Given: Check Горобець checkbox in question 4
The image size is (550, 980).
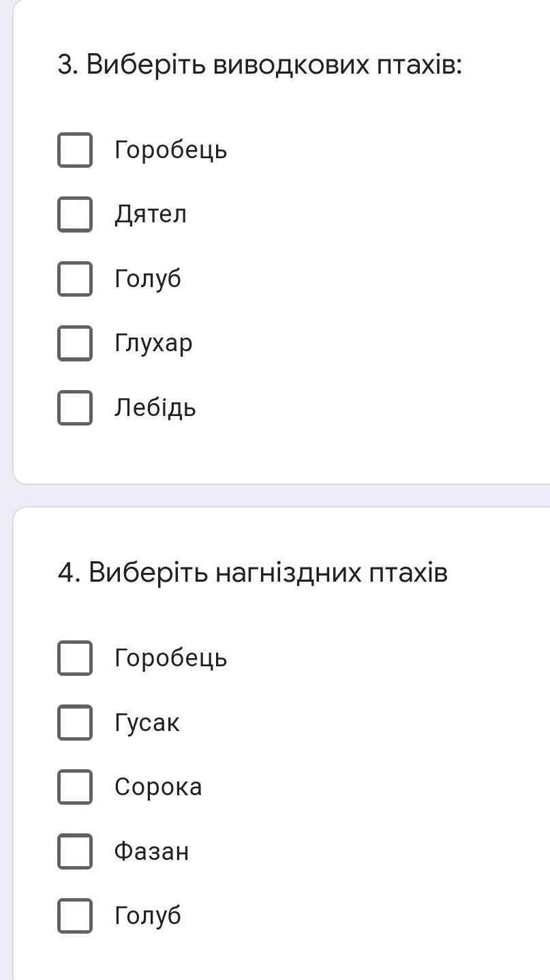Looking at the screenshot, I should point(75,658).
